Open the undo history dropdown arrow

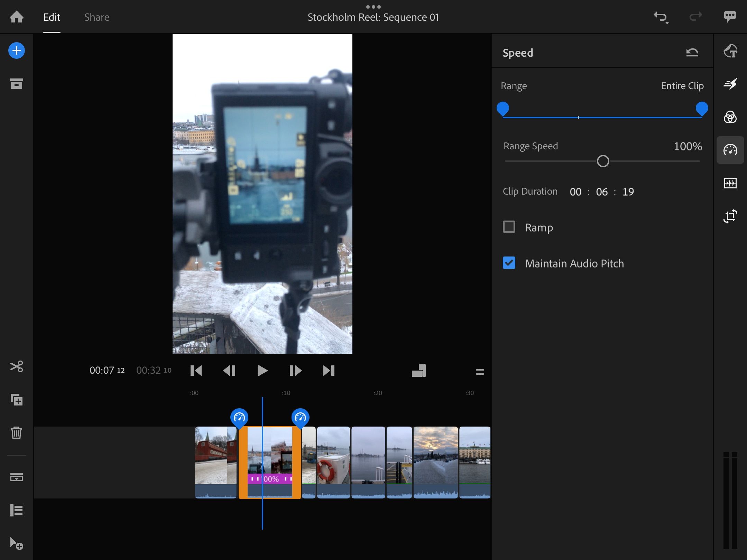coord(667,23)
